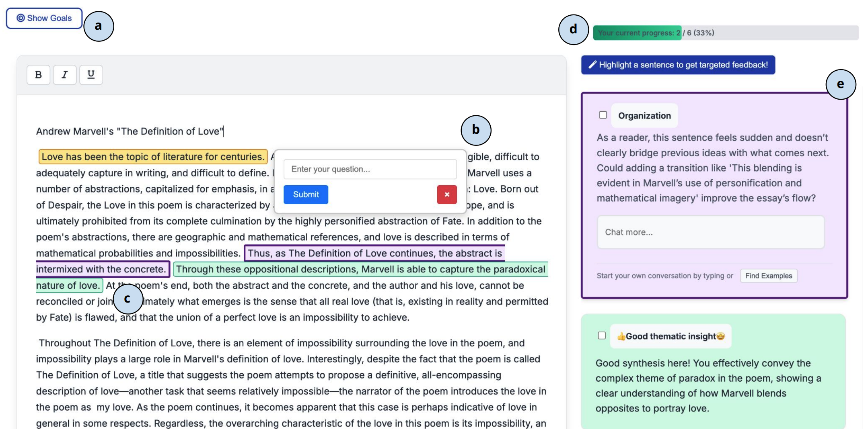Click the pencil icon on the feedback banner
868x446 pixels.
[593, 64]
